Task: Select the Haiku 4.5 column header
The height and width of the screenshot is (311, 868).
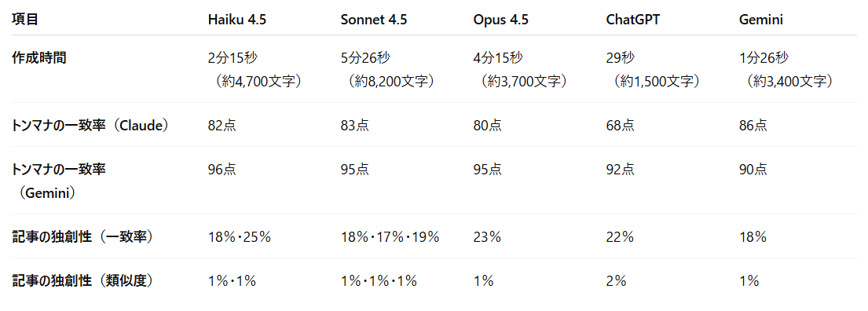Action: [236, 20]
